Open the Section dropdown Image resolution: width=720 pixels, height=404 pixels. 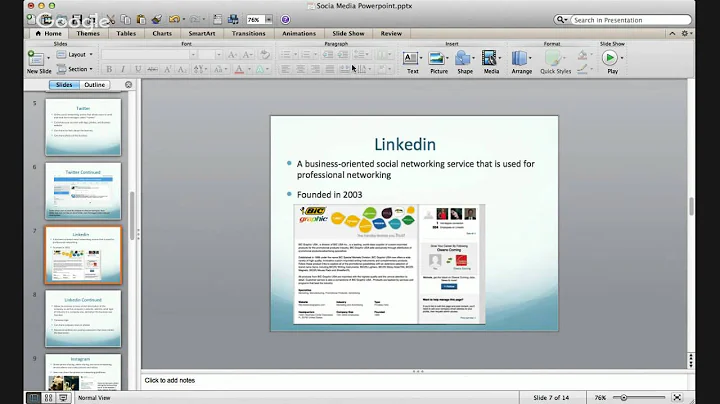pos(75,69)
